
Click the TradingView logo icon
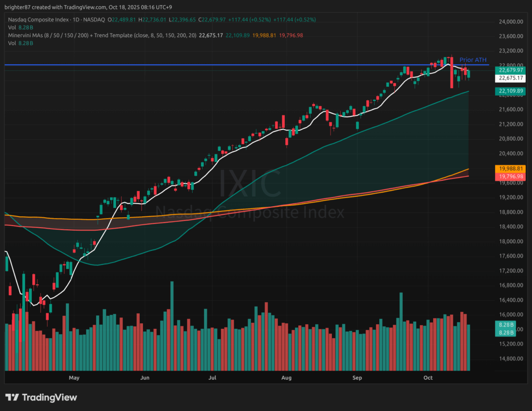[x=12, y=397]
